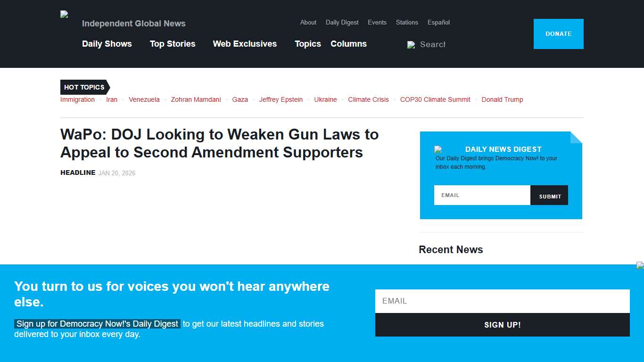Image resolution: width=644 pixels, height=362 pixels.
Task: Open the Top Stories menu
Action: [x=173, y=44]
